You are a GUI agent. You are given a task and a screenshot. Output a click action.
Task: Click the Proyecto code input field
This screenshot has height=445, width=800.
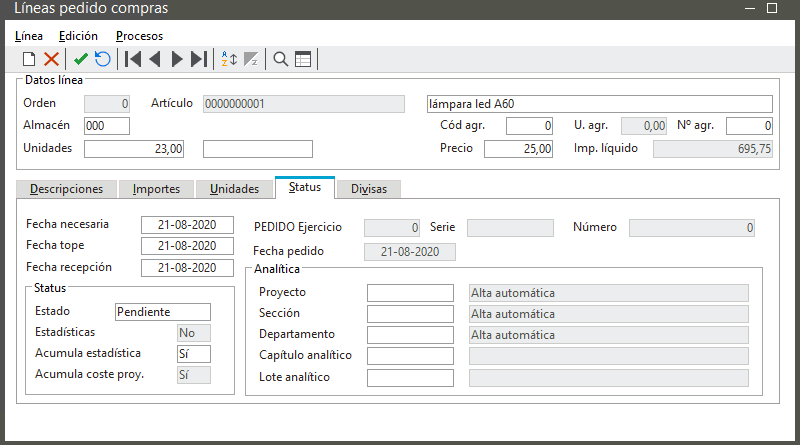410,293
